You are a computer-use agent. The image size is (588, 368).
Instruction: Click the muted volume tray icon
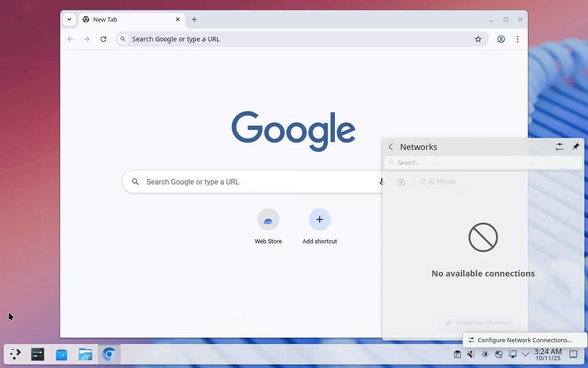[x=471, y=354]
